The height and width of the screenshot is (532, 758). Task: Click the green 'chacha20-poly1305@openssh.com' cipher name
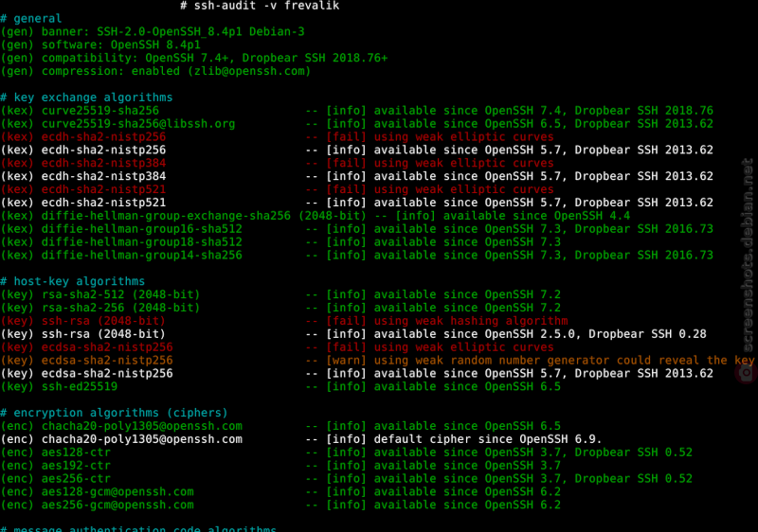point(141,426)
